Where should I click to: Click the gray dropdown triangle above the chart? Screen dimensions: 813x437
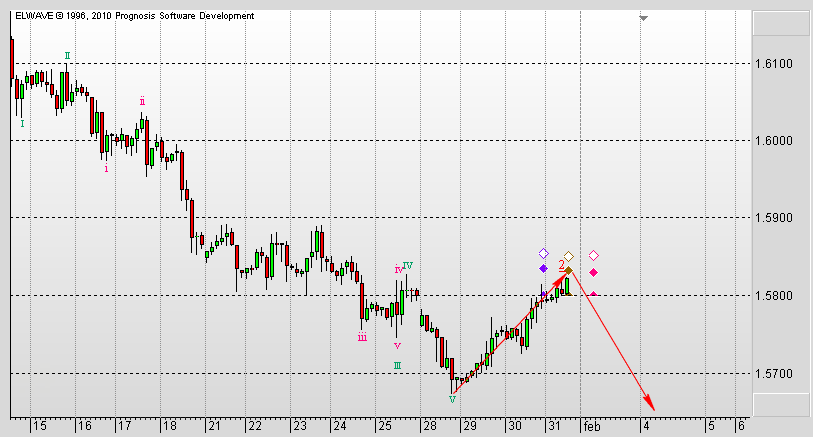644,18
